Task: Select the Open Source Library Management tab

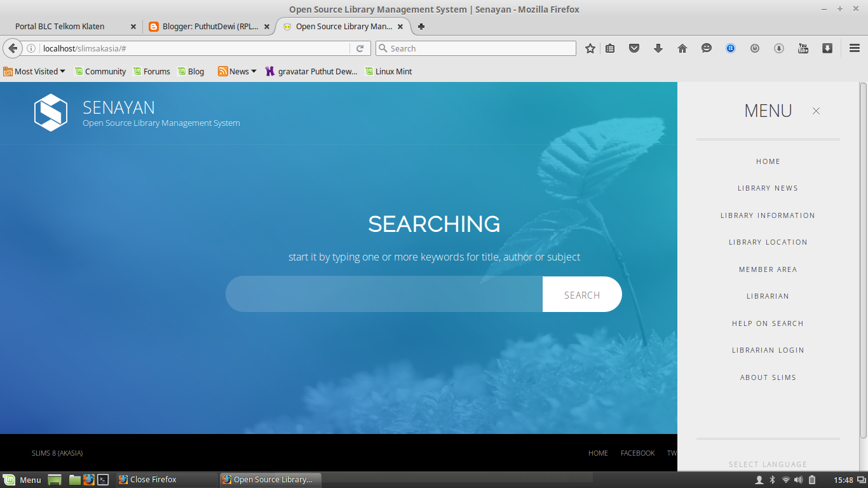Action: pyautogui.click(x=343, y=27)
